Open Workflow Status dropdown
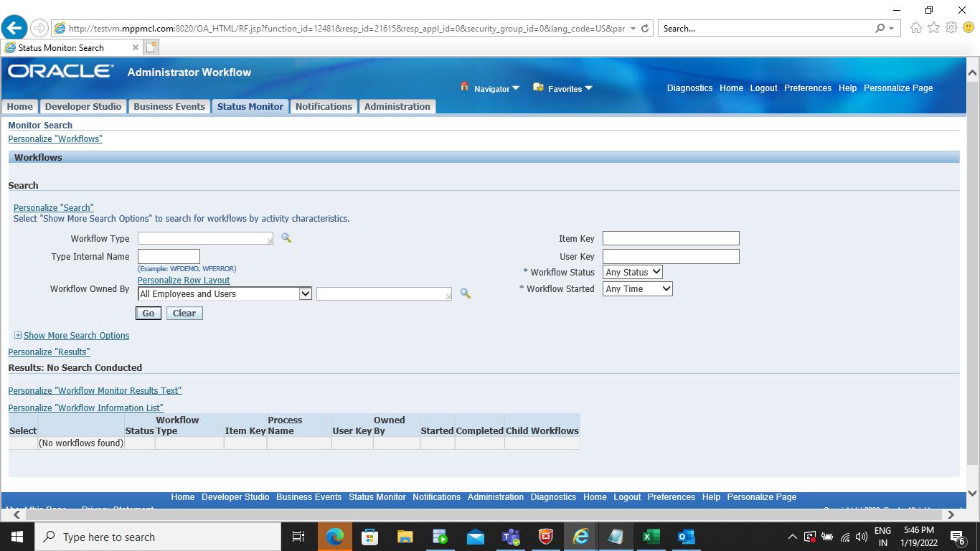 [632, 272]
